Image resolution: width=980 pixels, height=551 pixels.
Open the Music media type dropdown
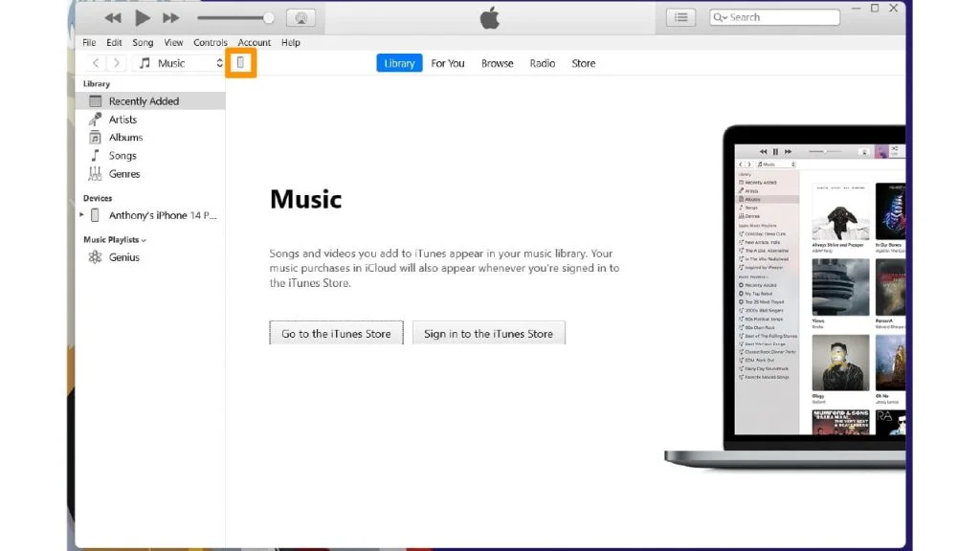[x=180, y=63]
